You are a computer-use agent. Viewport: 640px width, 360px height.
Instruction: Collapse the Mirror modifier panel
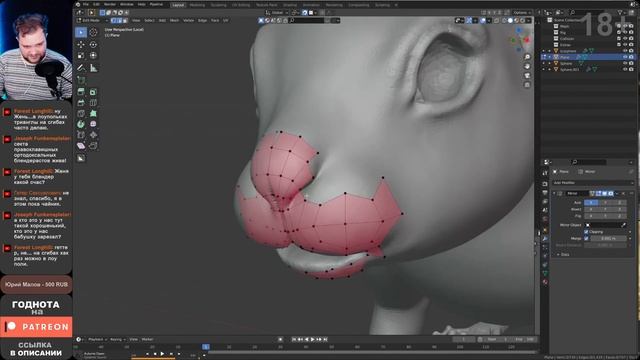coord(554,193)
